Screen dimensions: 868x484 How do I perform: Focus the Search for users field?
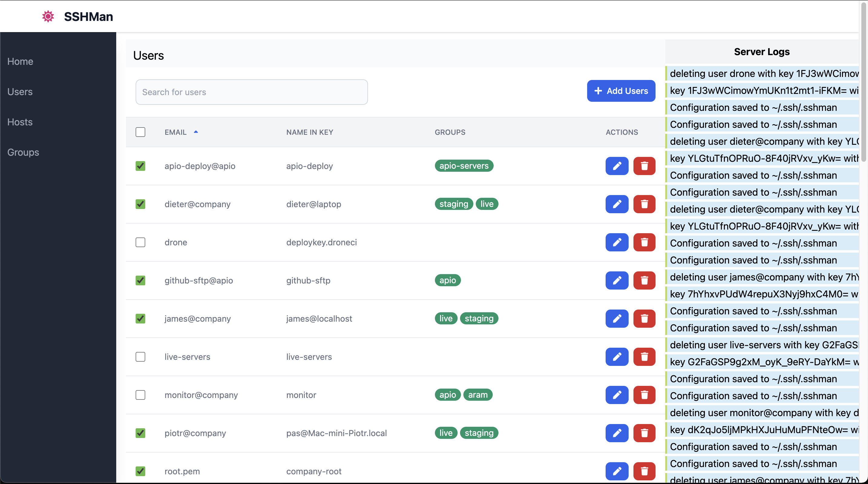point(252,92)
